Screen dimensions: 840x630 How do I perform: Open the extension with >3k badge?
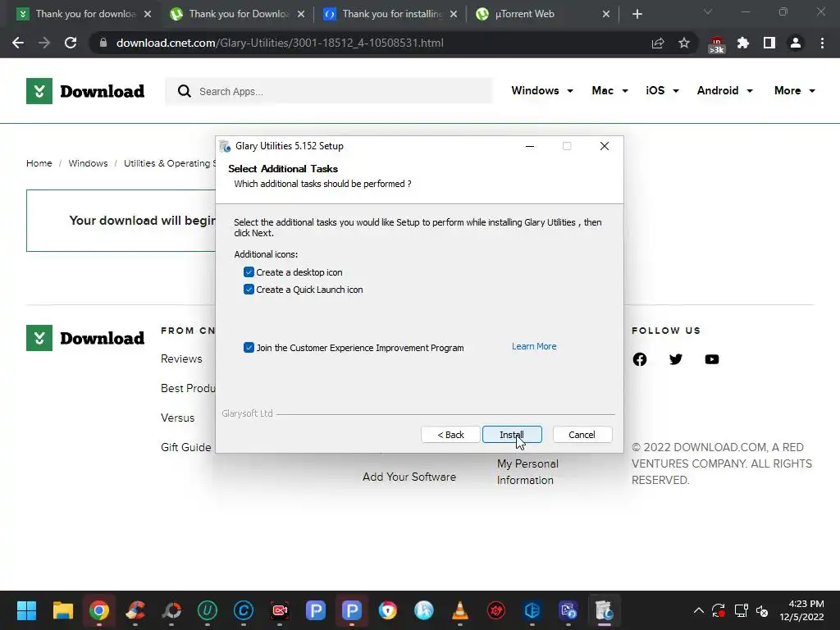716,44
